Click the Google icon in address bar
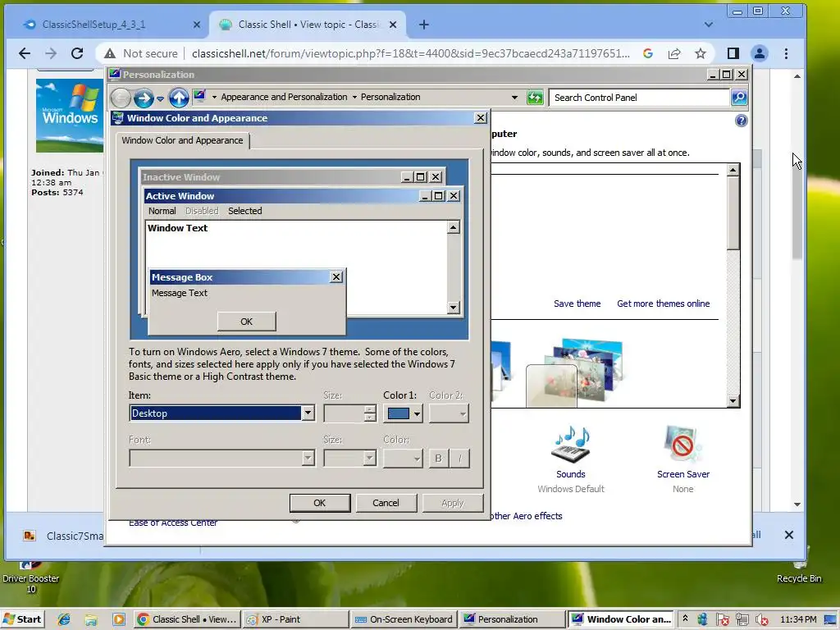This screenshot has width=840, height=630. tap(648, 53)
